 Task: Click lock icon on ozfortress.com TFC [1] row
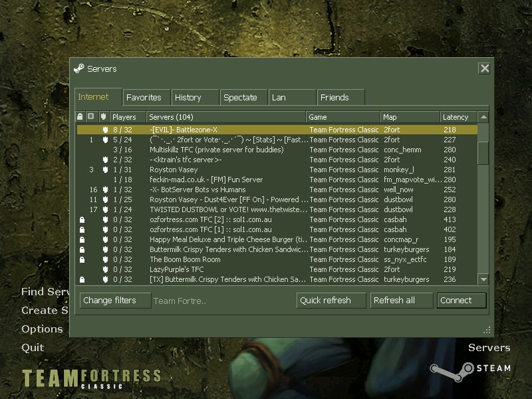click(82, 229)
